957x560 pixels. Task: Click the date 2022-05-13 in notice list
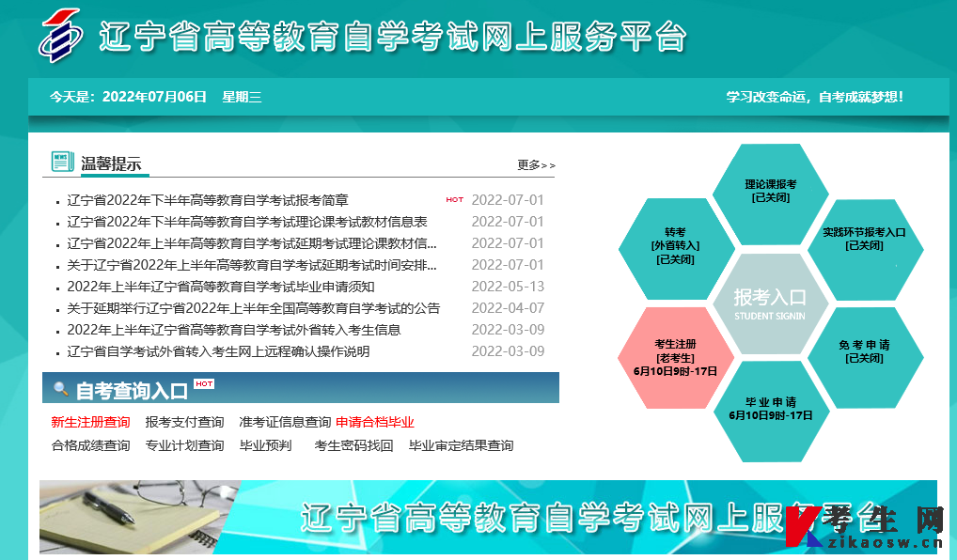(x=508, y=286)
